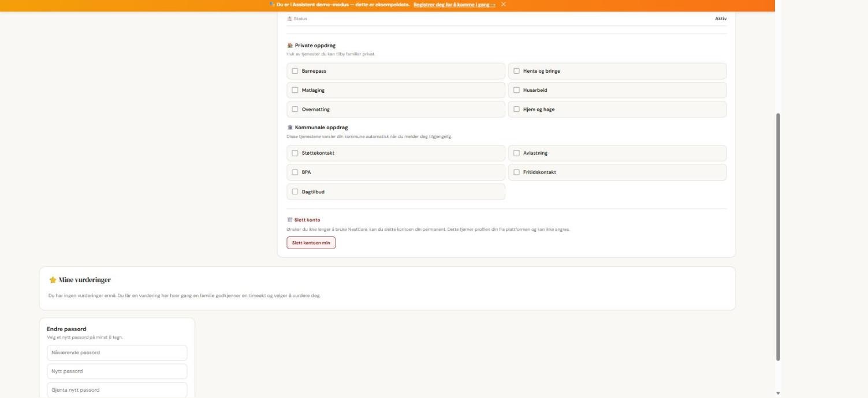Image resolution: width=868 pixels, height=398 pixels.
Task: Check the Matlaging service option
Action: pos(295,90)
